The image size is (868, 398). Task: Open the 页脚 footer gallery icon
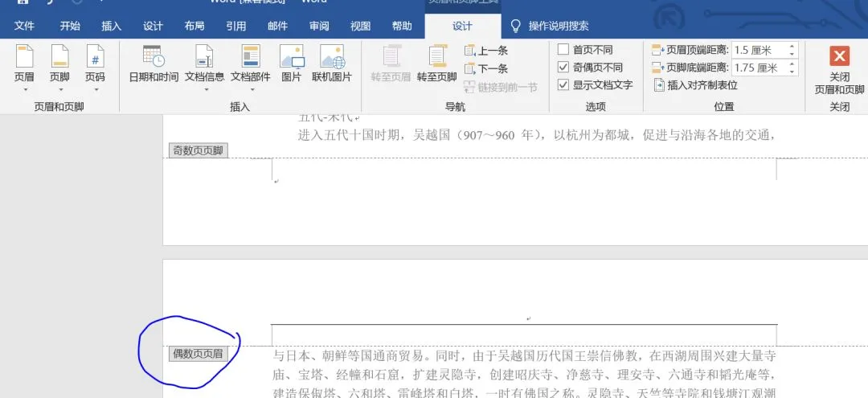(x=59, y=56)
